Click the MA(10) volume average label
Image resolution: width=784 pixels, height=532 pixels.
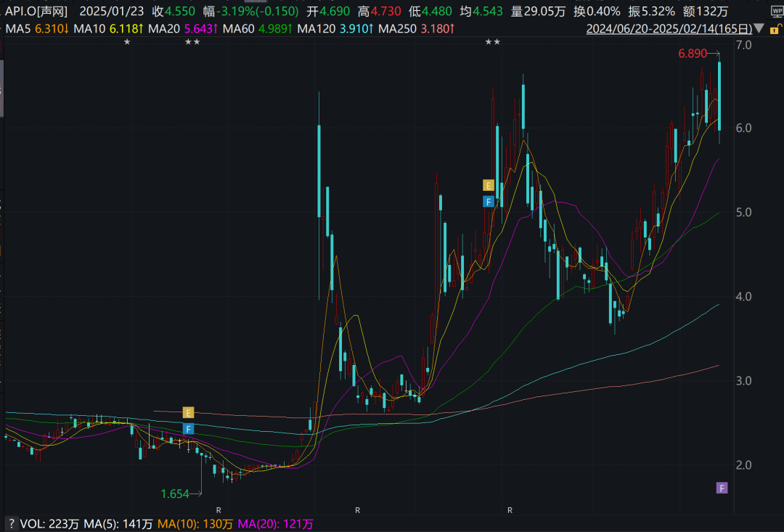(x=176, y=523)
